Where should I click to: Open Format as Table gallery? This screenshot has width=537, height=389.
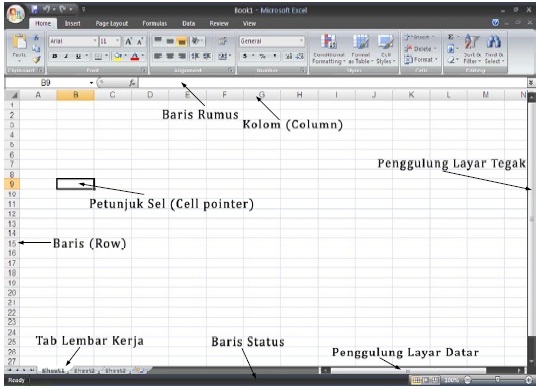361,49
